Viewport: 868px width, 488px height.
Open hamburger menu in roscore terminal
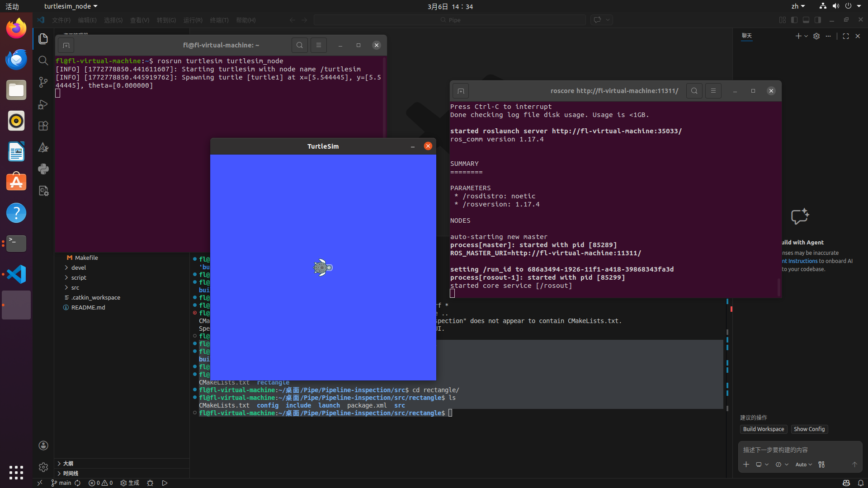coord(713,91)
